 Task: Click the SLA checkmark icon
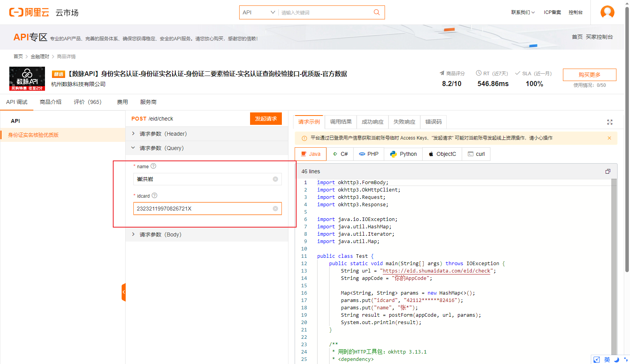click(518, 73)
